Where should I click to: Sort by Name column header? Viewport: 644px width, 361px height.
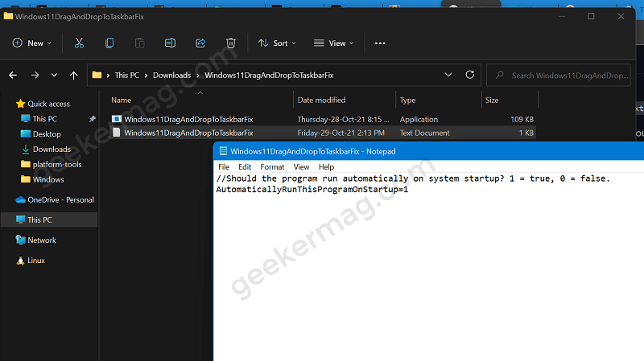pos(122,100)
